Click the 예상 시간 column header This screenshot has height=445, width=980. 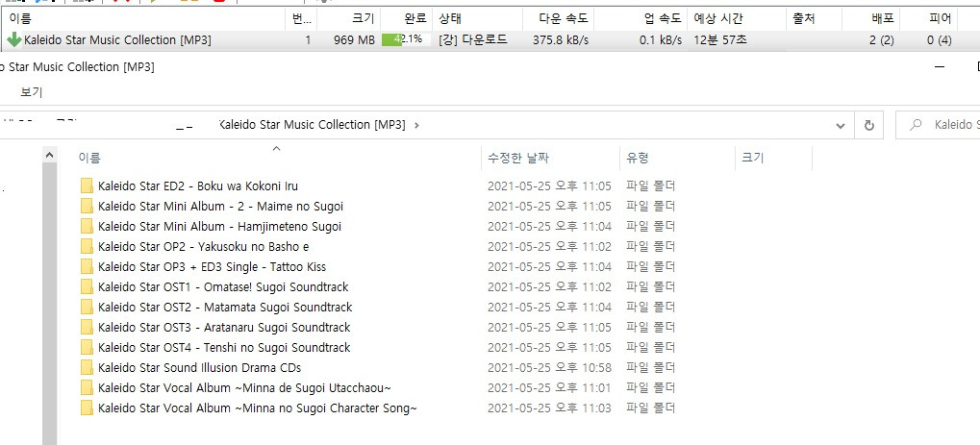[x=718, y=19]
